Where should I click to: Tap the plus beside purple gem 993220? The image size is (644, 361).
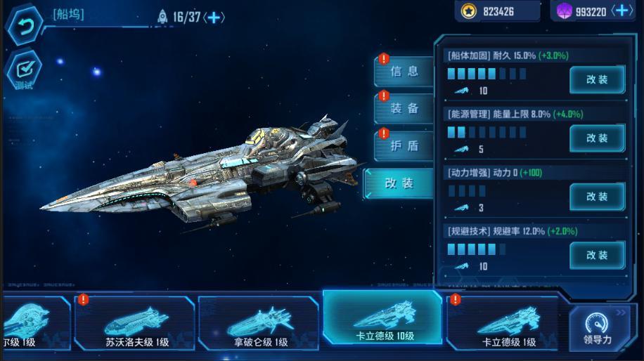point(622,11)
